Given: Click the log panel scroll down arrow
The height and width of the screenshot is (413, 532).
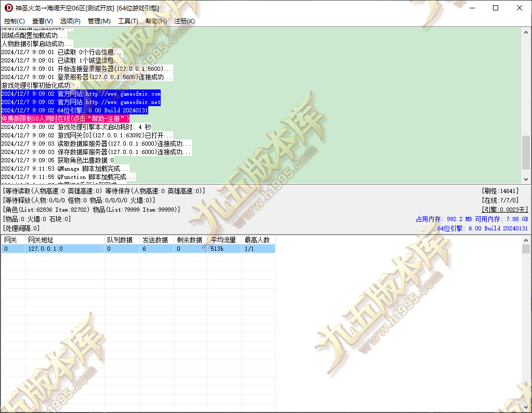Looking at the screenshot, I should coord(526,179).
